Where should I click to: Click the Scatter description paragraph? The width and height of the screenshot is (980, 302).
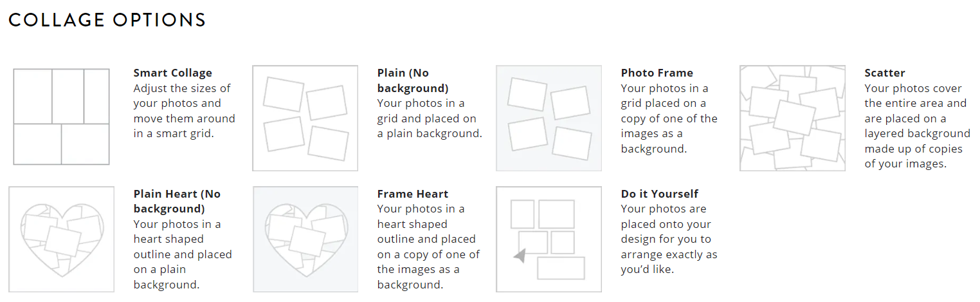[916, 126]
